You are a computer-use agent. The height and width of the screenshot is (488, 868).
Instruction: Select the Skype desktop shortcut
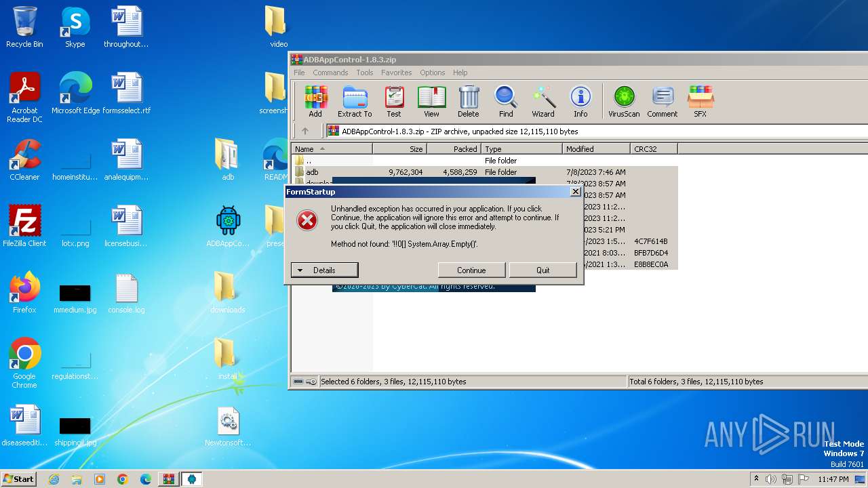pyautogui.click(x=75, y=27)
